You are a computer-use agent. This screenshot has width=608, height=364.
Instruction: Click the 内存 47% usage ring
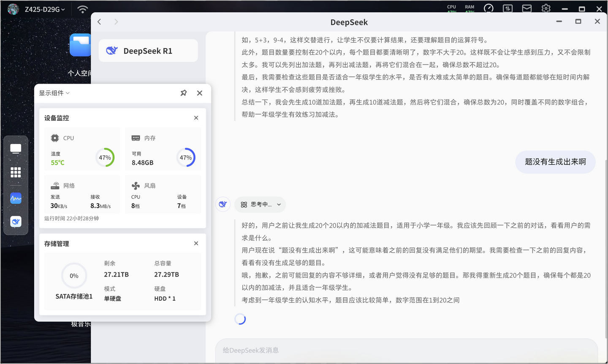pos(186,158)
